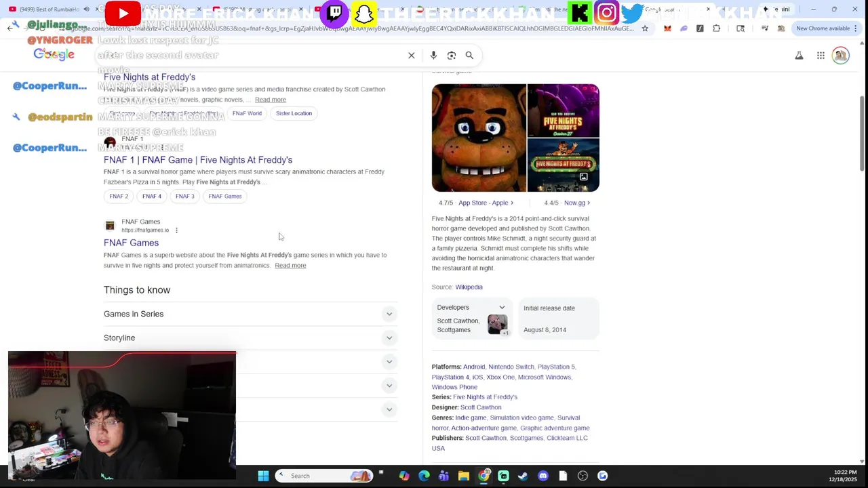Open Steam from the taskbar
The image size is (868, 488).
tap(523, 476)
